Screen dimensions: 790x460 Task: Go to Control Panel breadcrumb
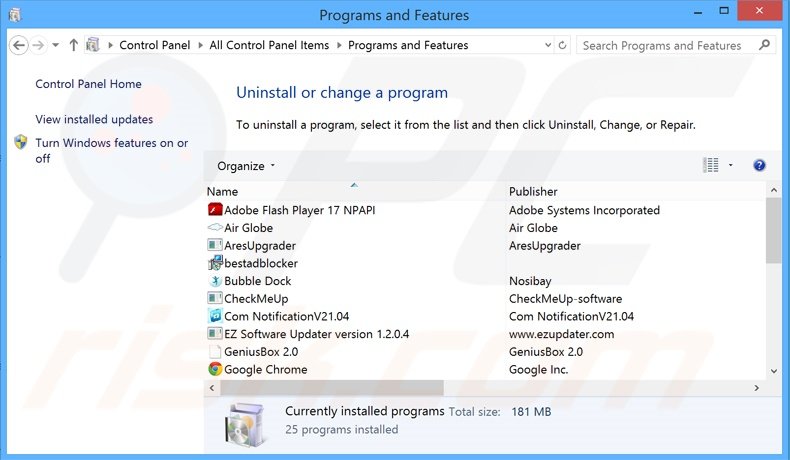coord(155,45)
